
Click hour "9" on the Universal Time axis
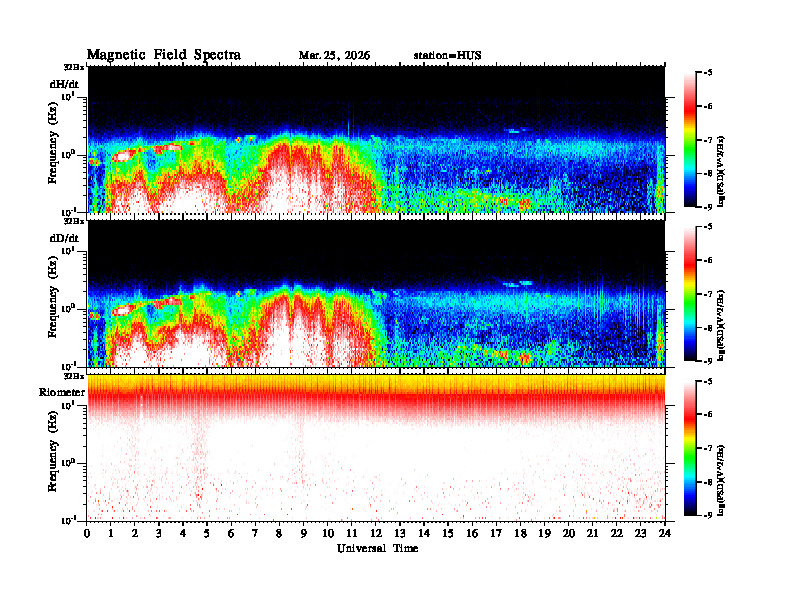(304, 533)
